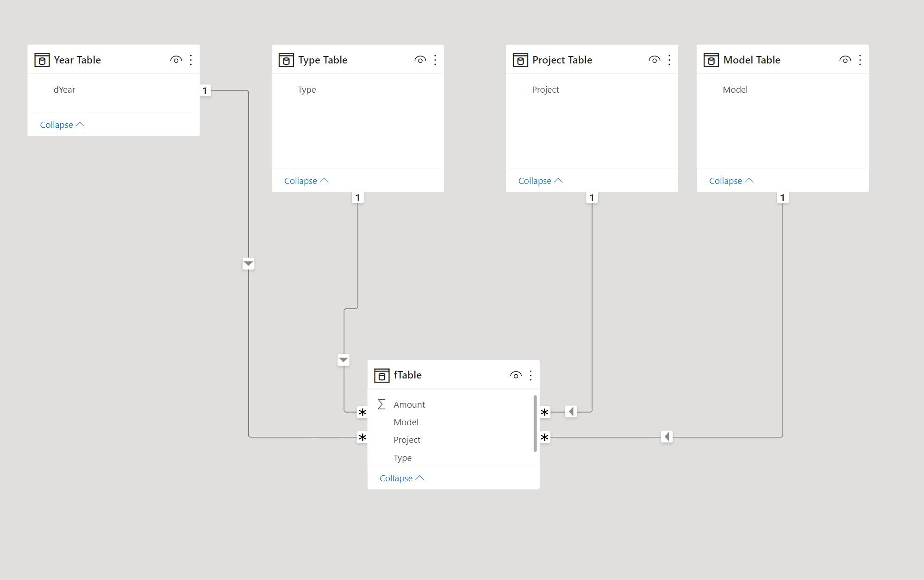This screenshot has width=924, height=580.
Task: Open more options for Type Table
Action: [x=435, y=60]
